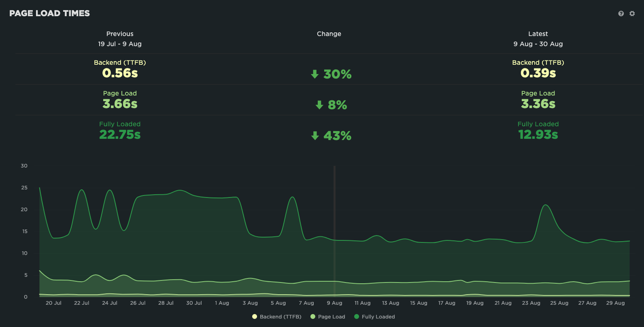Click the previous Backend 0.56s value
The height and width of the screenshot is (327, 644).
(120, 73)
